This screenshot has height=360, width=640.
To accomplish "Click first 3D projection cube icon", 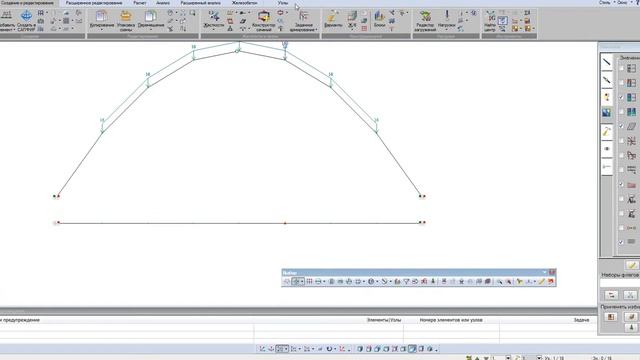I will click(360, 349).
